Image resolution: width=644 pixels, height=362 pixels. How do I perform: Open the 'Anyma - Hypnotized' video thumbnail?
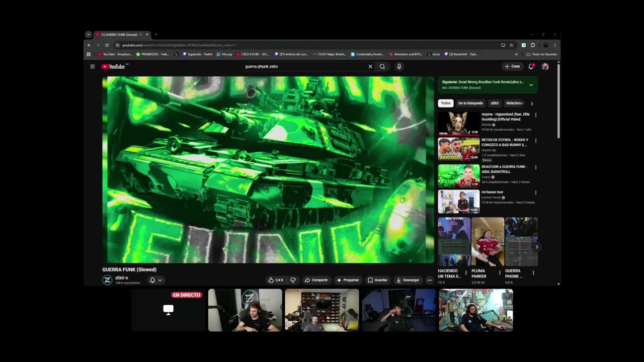(458, 123)
